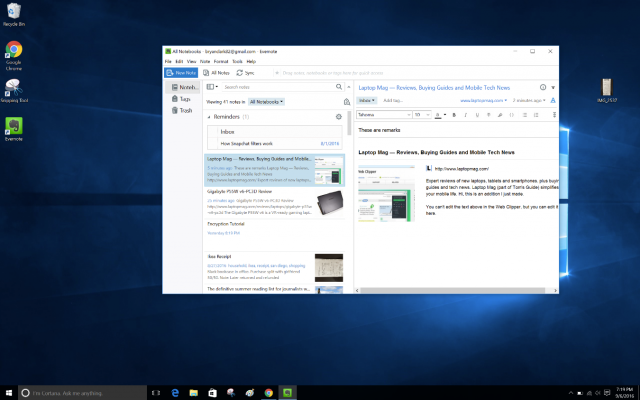Select the Inbox reminder group row
Image resolution: width=640 pixels, height=400 pixels.
[x=275, y=131]
